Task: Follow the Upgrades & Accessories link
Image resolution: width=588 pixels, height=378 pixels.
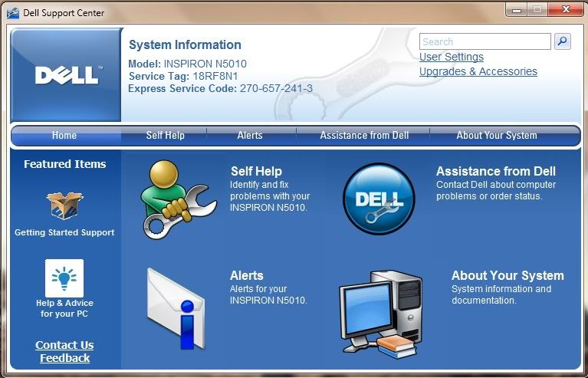Action: 478,71
